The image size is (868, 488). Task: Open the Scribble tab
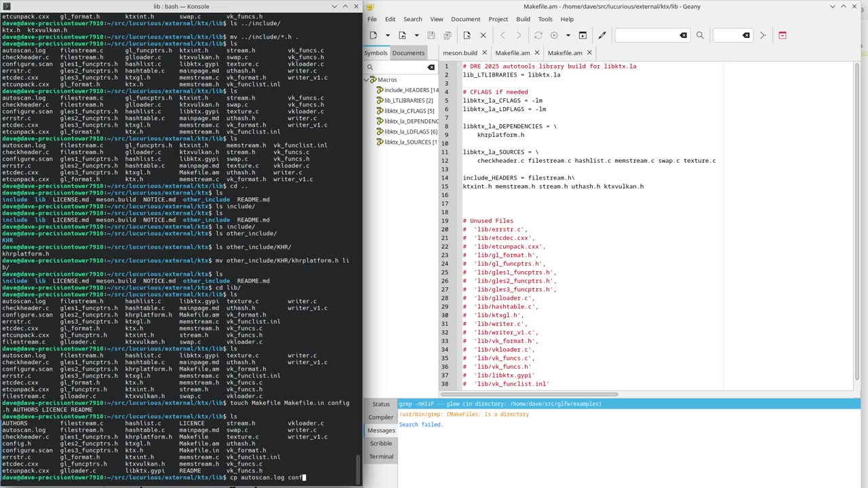(381, 443)
